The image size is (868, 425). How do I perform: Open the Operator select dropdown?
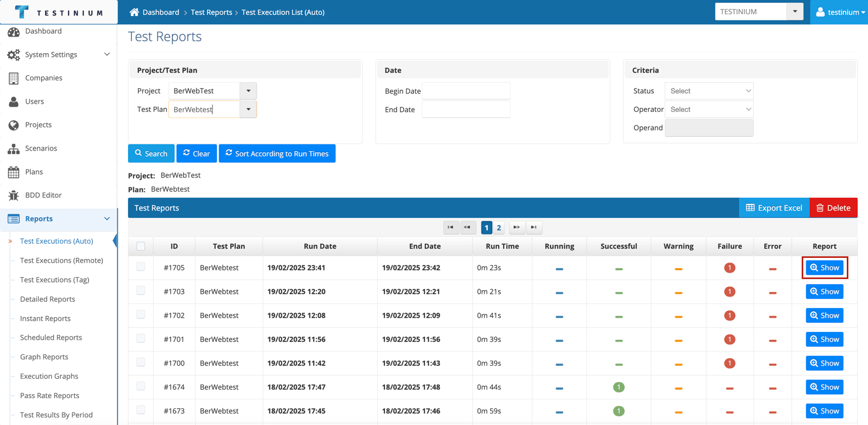709,109
